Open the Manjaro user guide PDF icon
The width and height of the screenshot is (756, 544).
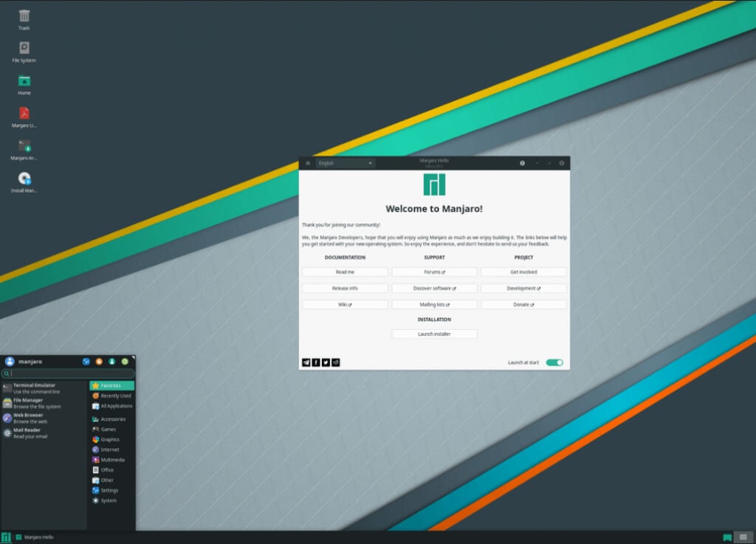(24, 117)
